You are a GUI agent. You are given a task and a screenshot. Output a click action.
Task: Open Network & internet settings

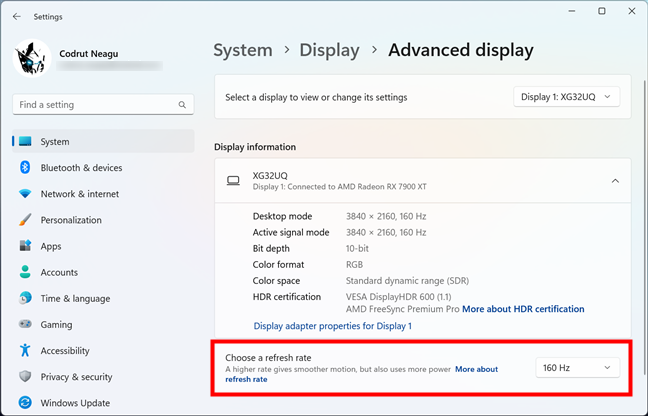[103, 194]
